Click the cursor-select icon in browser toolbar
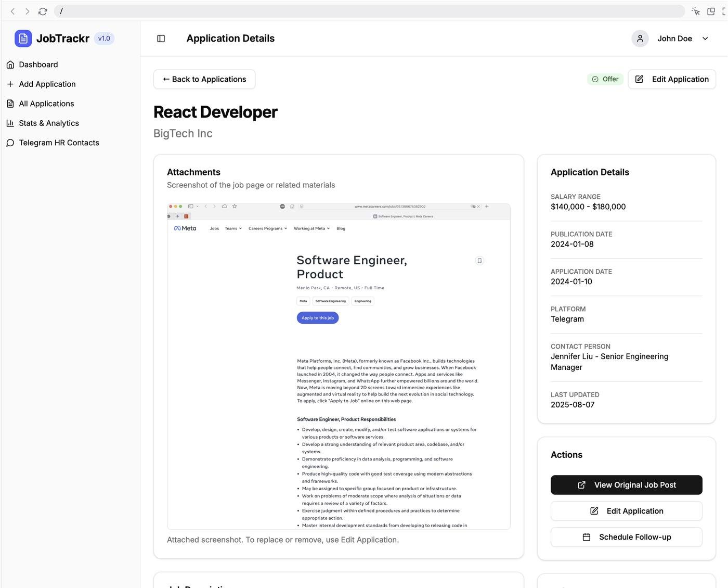This screenshot has height=588, width=728. 696,11
